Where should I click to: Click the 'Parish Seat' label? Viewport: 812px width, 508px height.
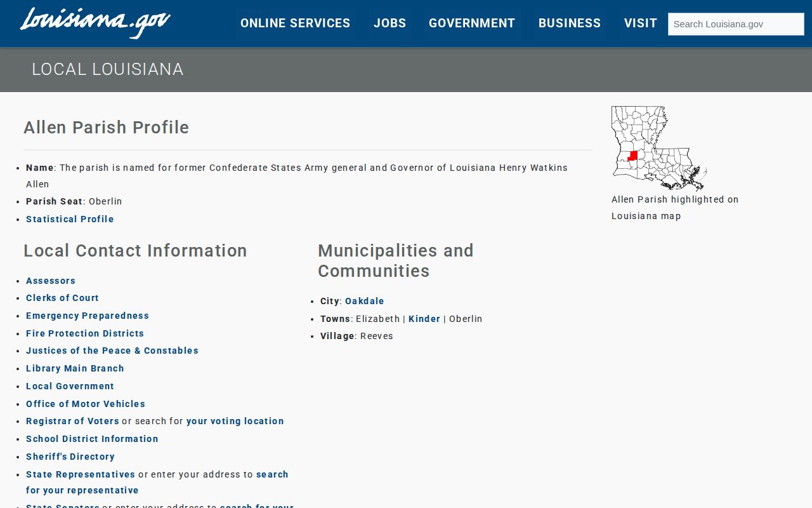click(x=55, y=201)
